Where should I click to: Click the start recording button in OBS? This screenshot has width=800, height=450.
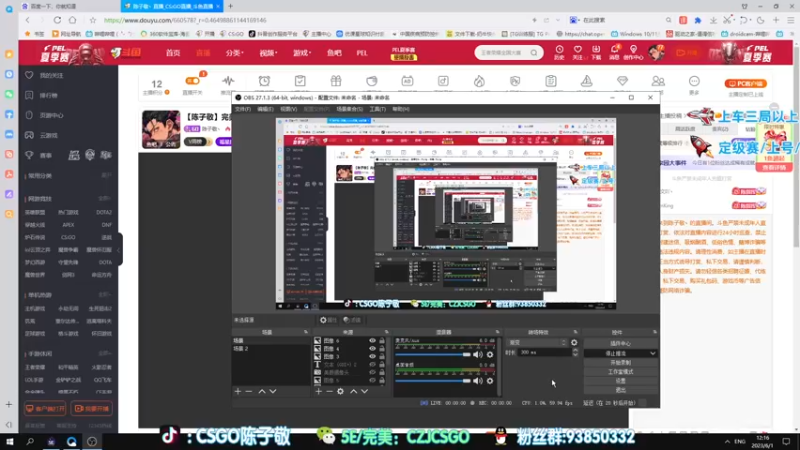(x=620, y=363)
